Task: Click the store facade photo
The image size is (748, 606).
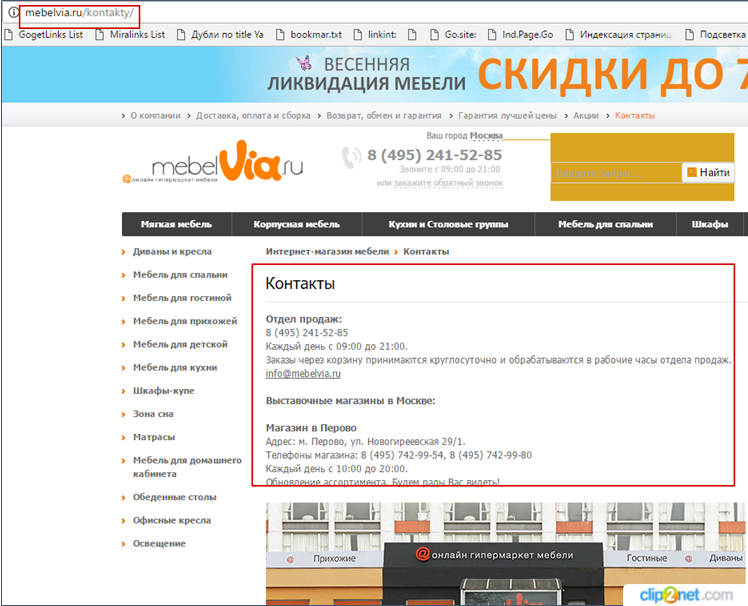Action: (507, 554)
